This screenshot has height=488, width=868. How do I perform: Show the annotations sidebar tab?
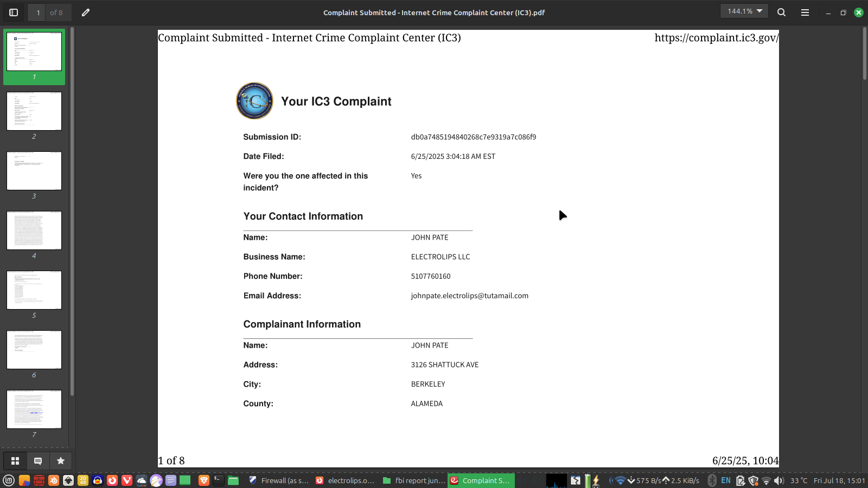tap(38, 461)
